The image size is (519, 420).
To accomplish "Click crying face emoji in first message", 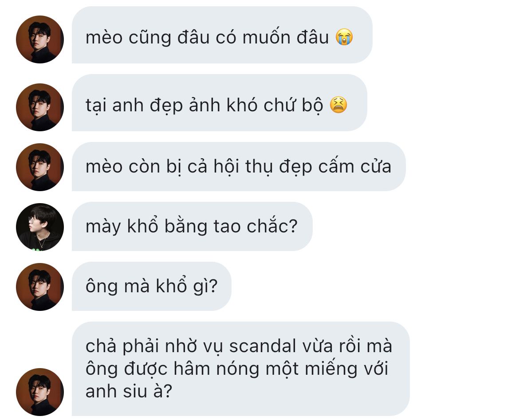I will [344, 37].
